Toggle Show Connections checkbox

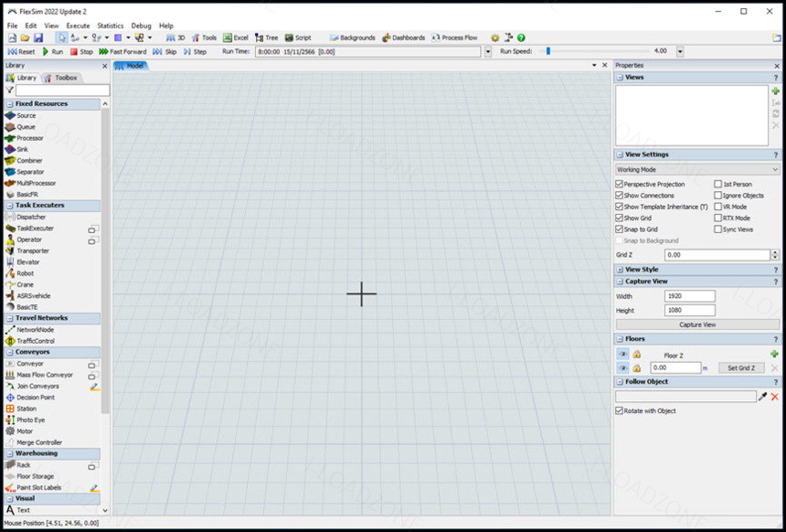(620, 196)
